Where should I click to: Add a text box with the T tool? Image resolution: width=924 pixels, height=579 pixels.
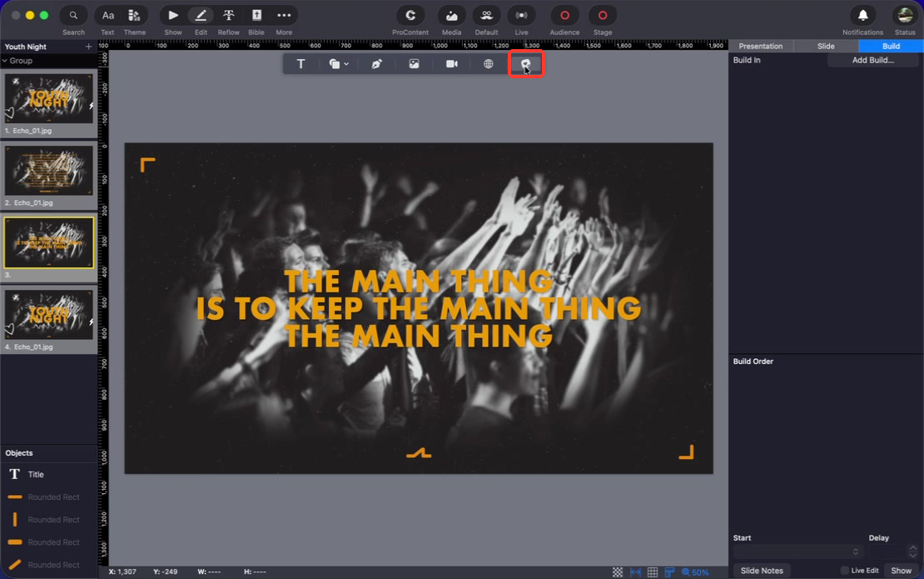(x=301, y=63)
